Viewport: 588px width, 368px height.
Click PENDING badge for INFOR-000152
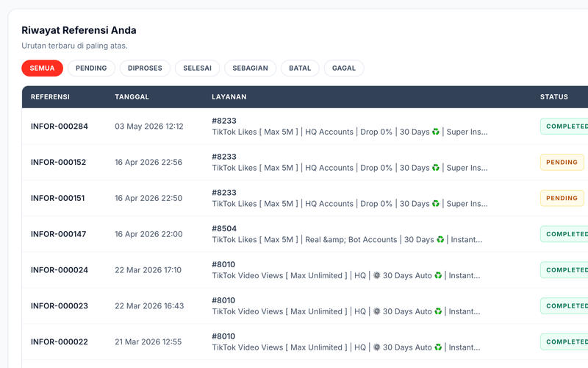click(x=562, y=162)
